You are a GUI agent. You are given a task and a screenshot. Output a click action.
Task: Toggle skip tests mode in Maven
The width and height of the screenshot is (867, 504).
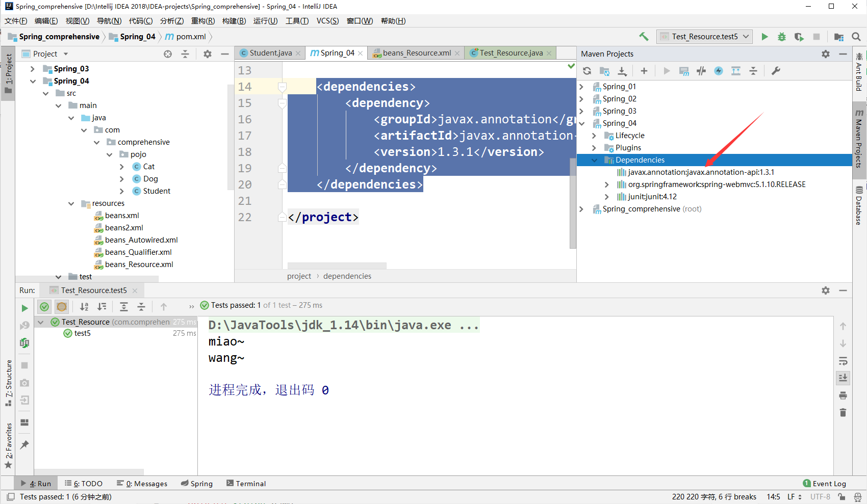pos(719,71)
